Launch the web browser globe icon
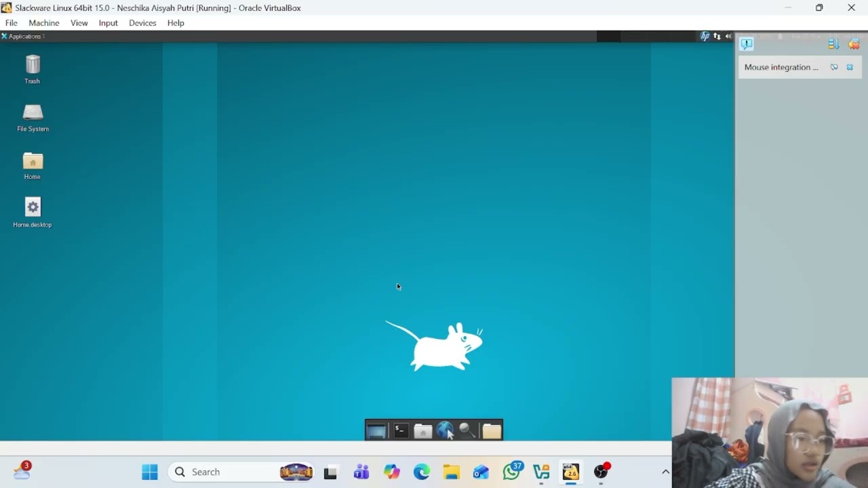 coord(446,431)
